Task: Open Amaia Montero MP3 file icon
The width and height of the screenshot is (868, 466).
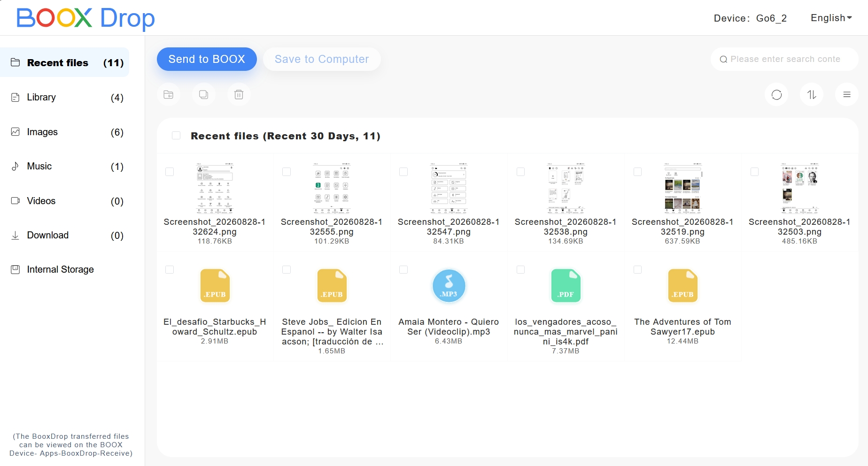Action: coord(449,286)
